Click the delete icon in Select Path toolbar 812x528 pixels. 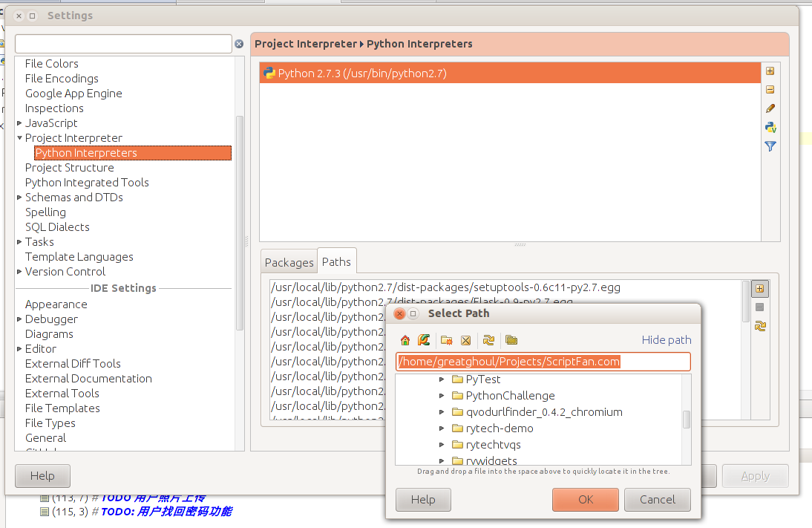pos(465,340)
